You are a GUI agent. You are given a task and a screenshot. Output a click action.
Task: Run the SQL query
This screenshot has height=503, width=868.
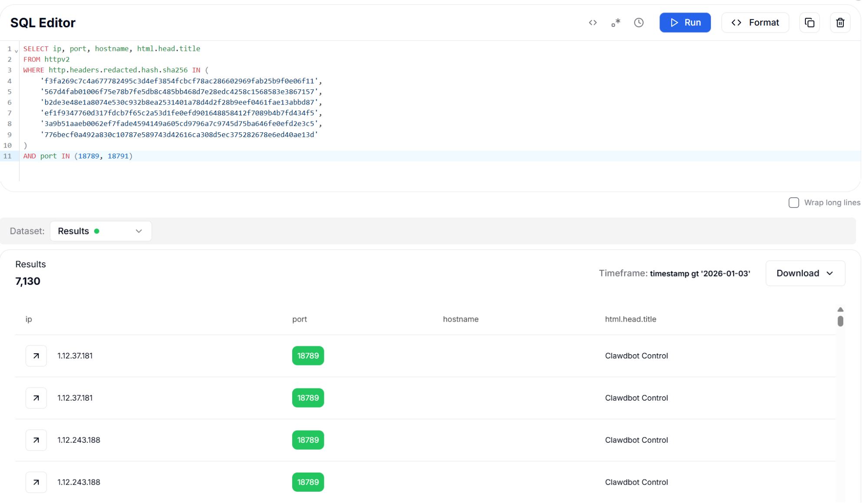685,23
